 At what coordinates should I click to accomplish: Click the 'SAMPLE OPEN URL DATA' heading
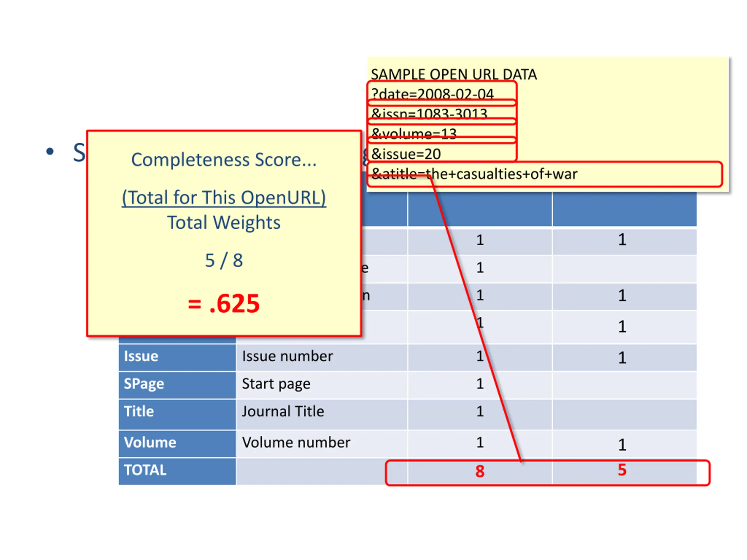coord(453,74)
